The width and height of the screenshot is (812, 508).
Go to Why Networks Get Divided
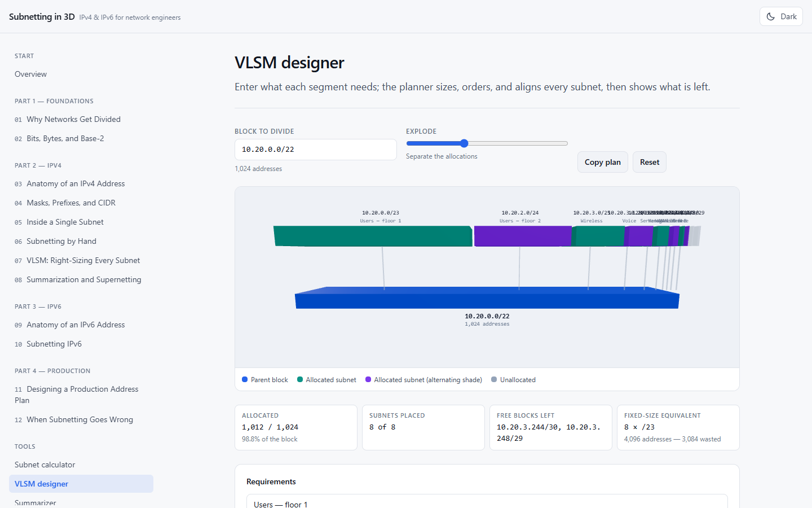tap(81, 119)
